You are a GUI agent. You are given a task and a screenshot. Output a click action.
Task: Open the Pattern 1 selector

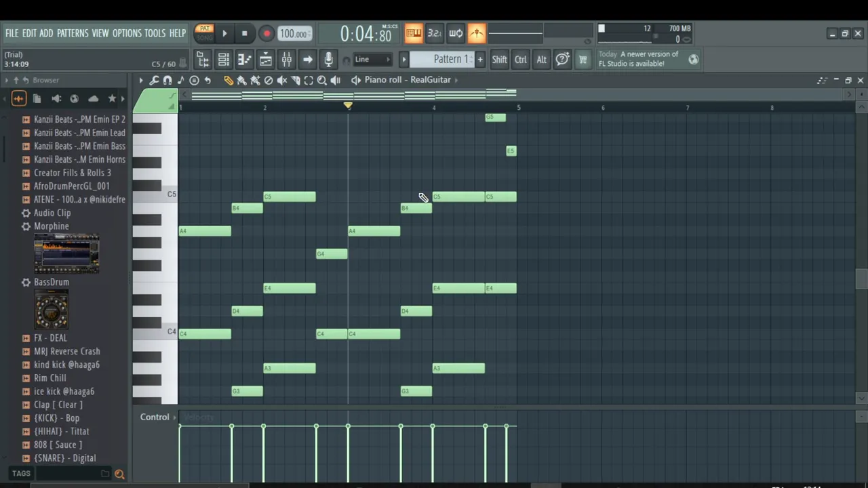[442, 60]
